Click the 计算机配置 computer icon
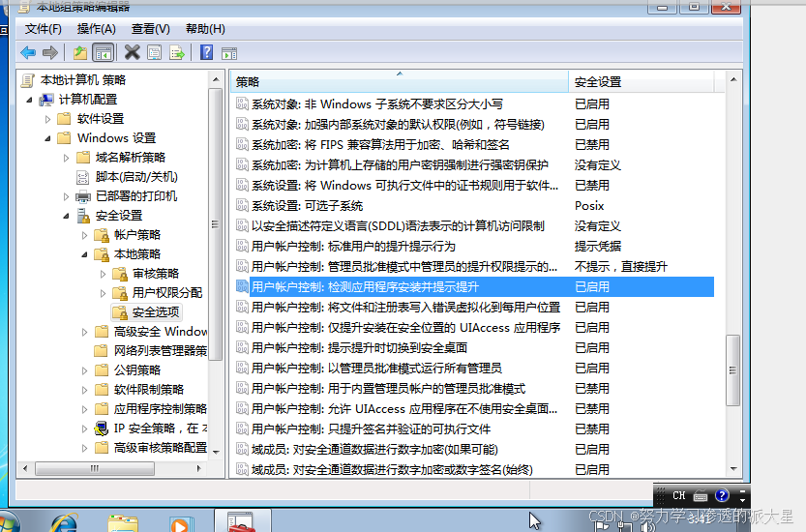The height and width of the screenshot is (532, 806). (x=46, y=100)
